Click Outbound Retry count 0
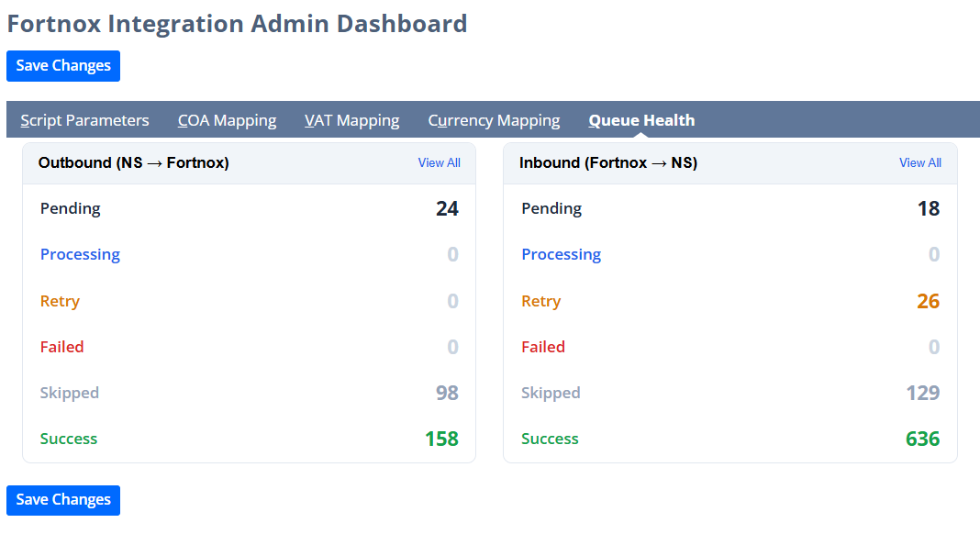The height and width of the screenshot is (534, 980). (x=452, y=301)
